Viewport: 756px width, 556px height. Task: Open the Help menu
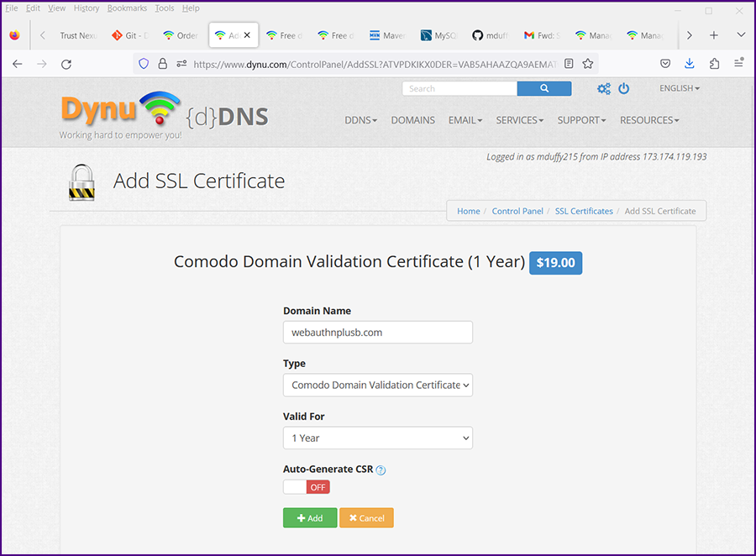191,8
